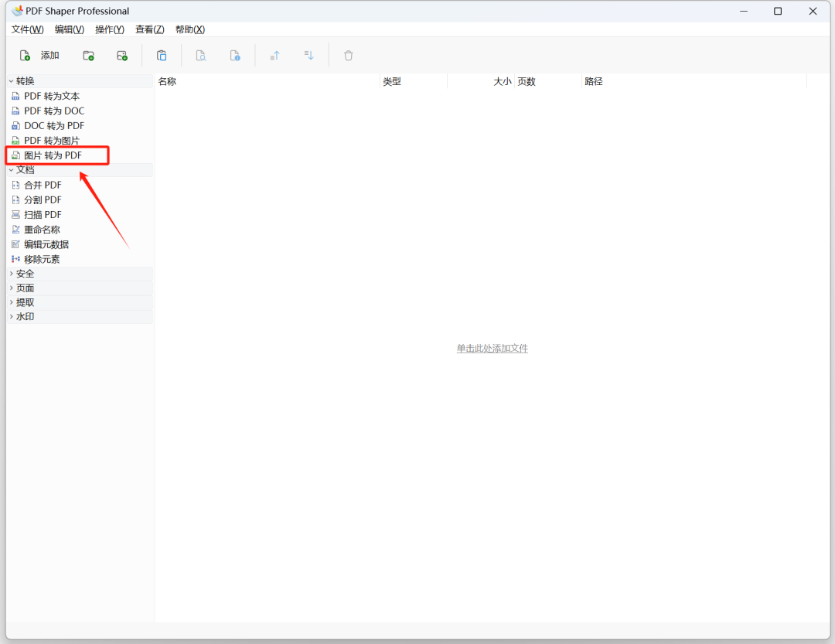The width and height of the screenshot is (835, 644).
Task: Select PDF 转为文本 in the sidebar
Action: click(x=52, y=97)
